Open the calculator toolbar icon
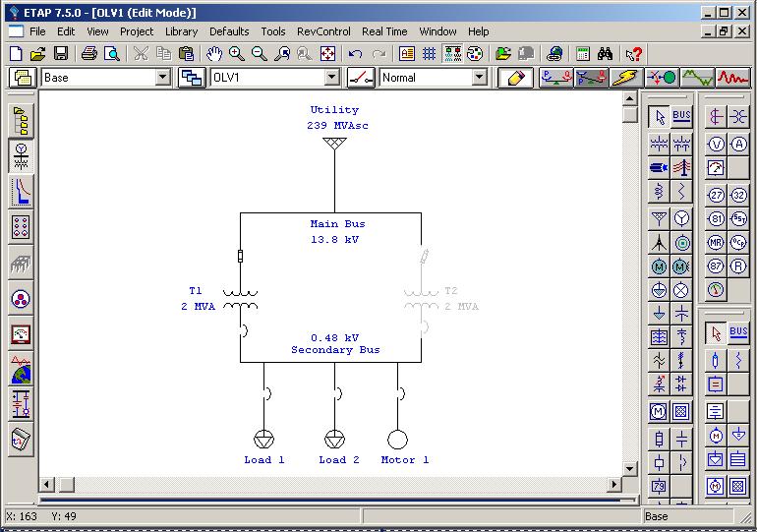Viewport: 757px width, 532px height. (583, 53)
